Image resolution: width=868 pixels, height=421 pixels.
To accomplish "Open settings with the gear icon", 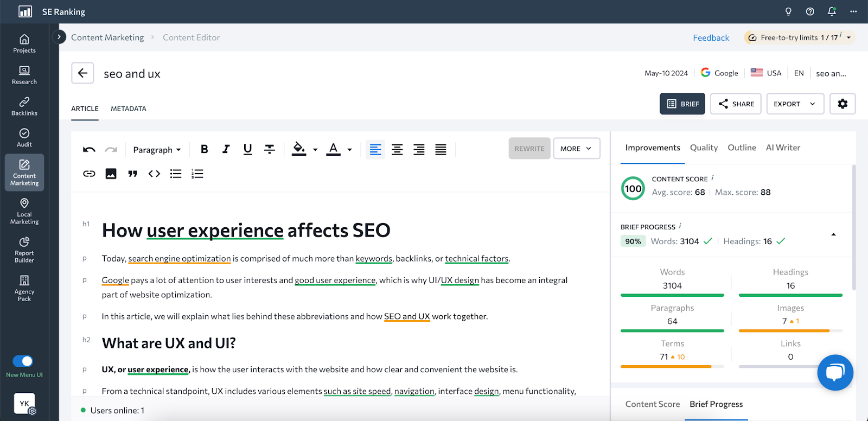I will click(842, 104).
